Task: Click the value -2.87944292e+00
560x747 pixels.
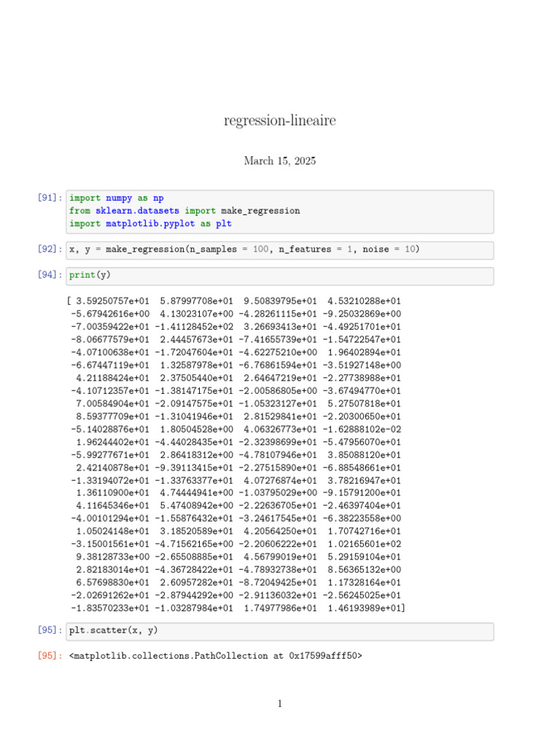Action: click(194, 596)
